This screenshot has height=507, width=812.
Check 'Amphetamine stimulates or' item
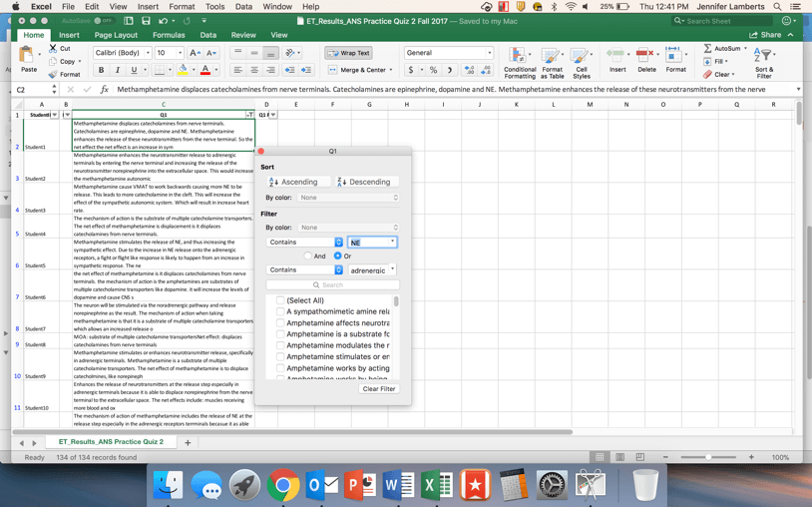click(x=280, y=357)
